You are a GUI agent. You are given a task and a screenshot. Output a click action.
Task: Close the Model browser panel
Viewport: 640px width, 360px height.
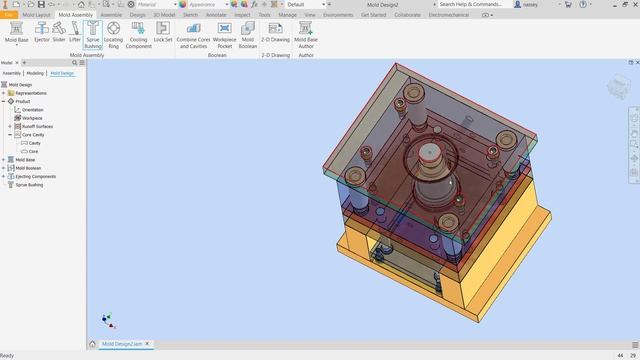point(17,63)
